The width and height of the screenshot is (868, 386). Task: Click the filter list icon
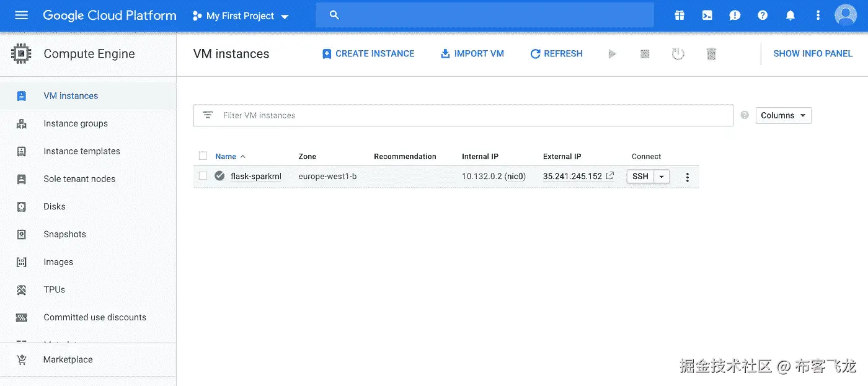(x=208, y=115)
